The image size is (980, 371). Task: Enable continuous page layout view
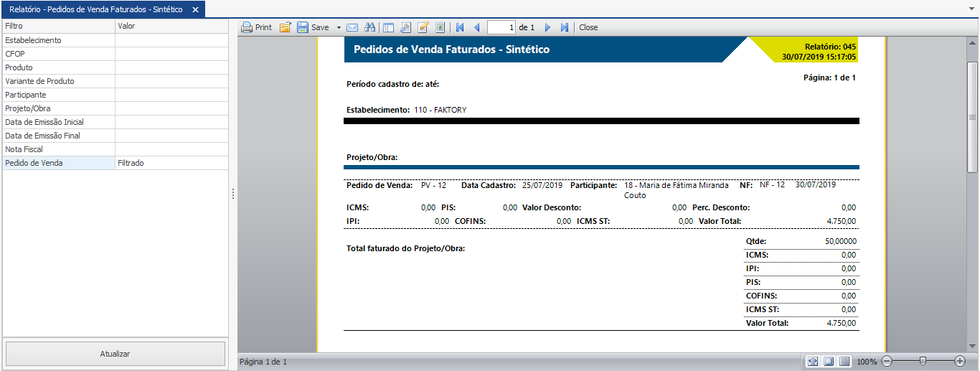coord(844,361)
